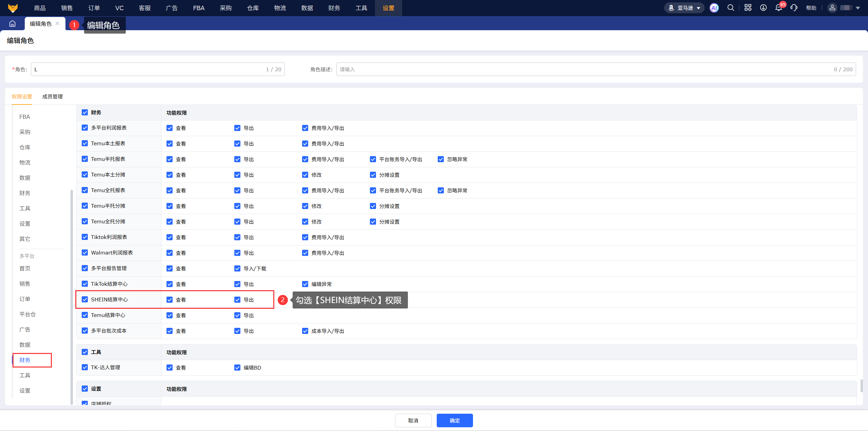Uncheck the SHEIN结算中心 row checkbox

click(x=85, y=299)
